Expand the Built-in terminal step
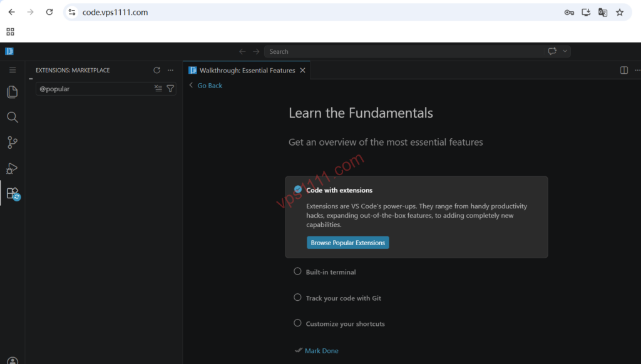Screen dimensions: 641x364 (x=331, y=272)
